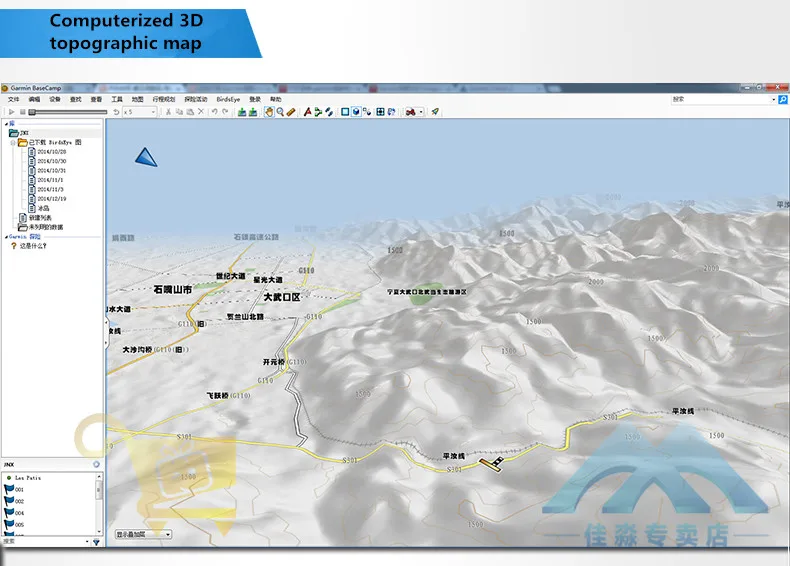Click the blue filter funnel icon
790x566 pixels.
tap(96, 542)
